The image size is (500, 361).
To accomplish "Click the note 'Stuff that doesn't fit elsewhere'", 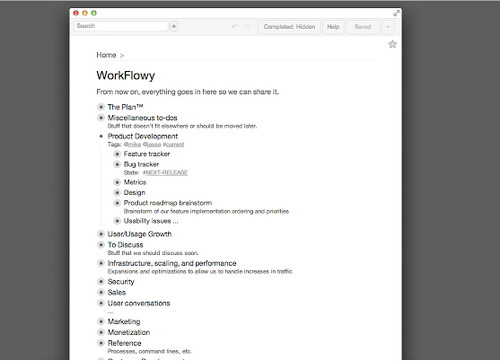I will [182, 126].
